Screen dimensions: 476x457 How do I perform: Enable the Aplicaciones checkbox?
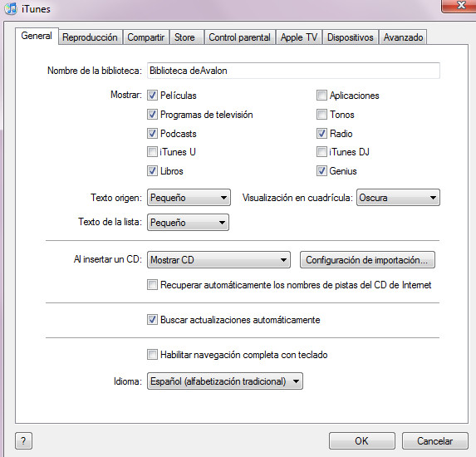[x=321, y=96]
